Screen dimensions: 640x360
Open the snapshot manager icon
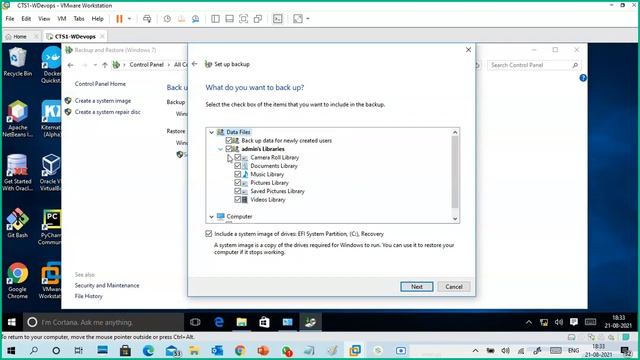(x=196, y=19)
